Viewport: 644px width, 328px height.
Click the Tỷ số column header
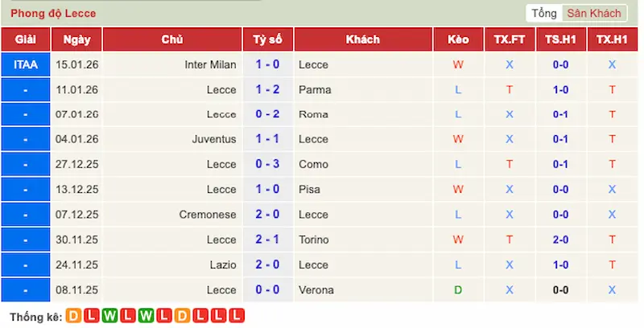tap(267, 39)
